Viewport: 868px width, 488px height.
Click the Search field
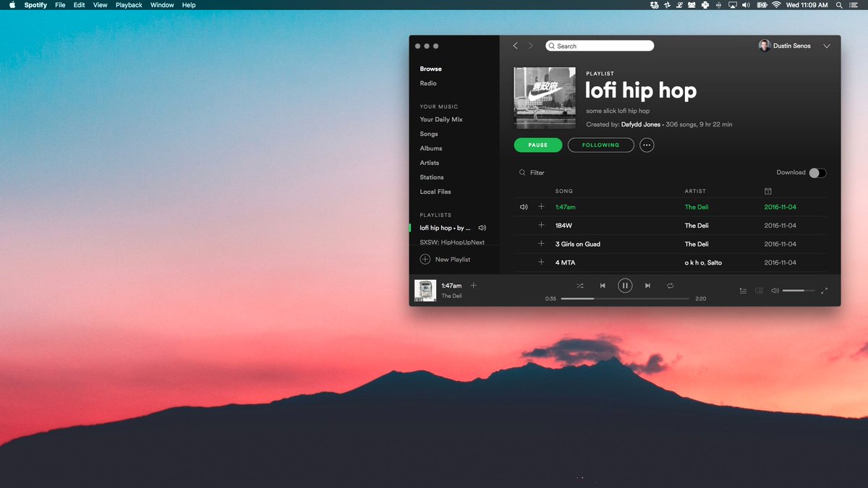(600, 46)
